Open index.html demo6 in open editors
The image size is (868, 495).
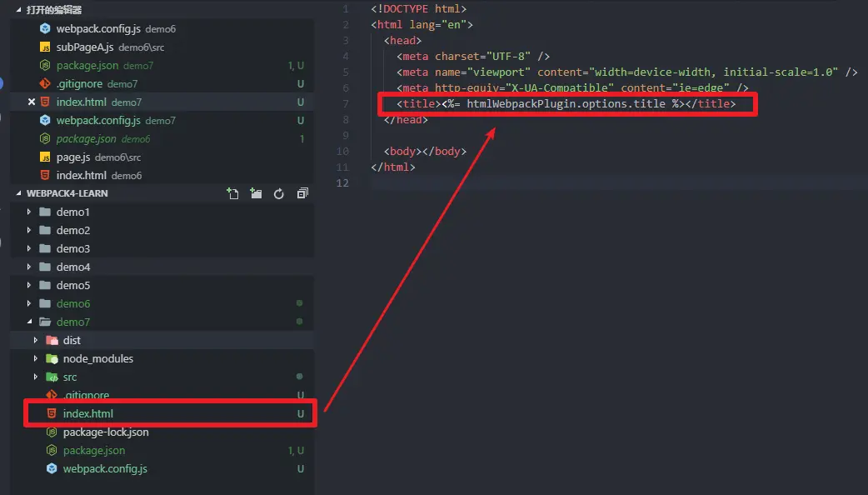click(162, 176)
